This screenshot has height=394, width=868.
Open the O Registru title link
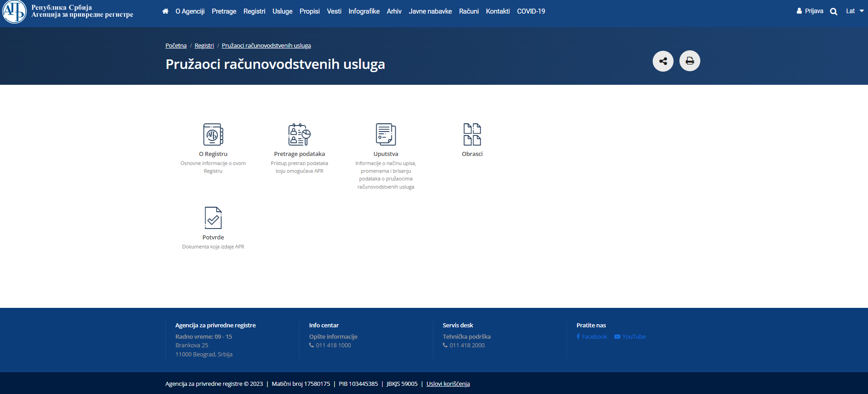click(213, 154)
